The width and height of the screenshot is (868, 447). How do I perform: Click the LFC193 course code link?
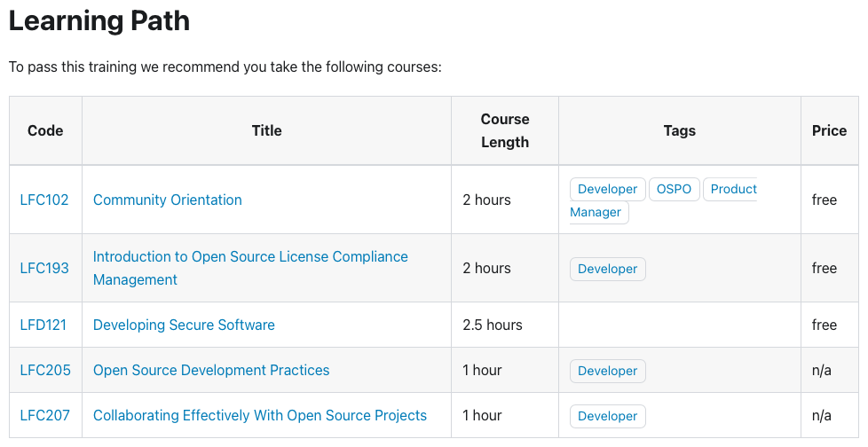44,268
